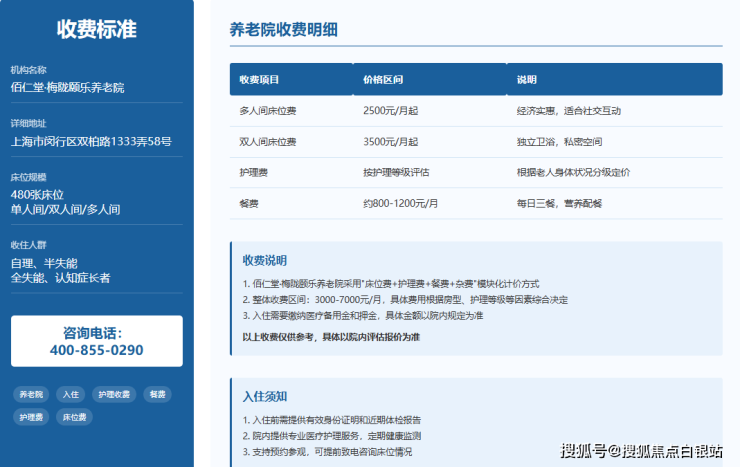Click the 养老院收费明细 heading
This screenshot has width=740, height=467.
284,30
